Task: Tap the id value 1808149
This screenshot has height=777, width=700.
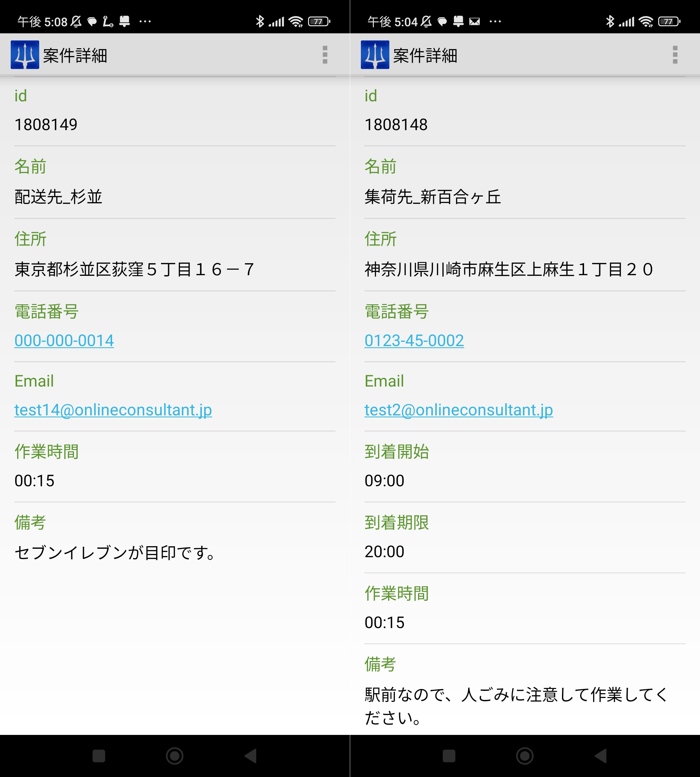Action: 46,125
